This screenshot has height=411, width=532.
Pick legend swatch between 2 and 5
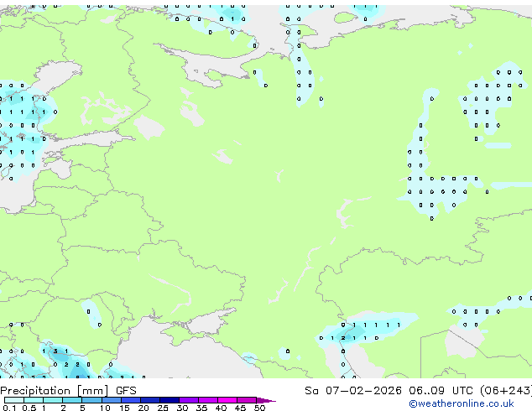click(72, 400)
